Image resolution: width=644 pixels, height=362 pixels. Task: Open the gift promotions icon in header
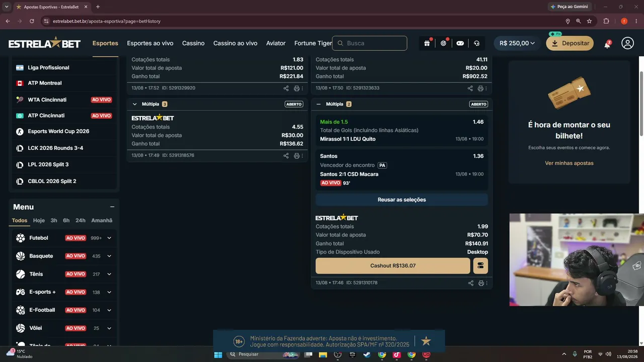[x=427, y=43]
